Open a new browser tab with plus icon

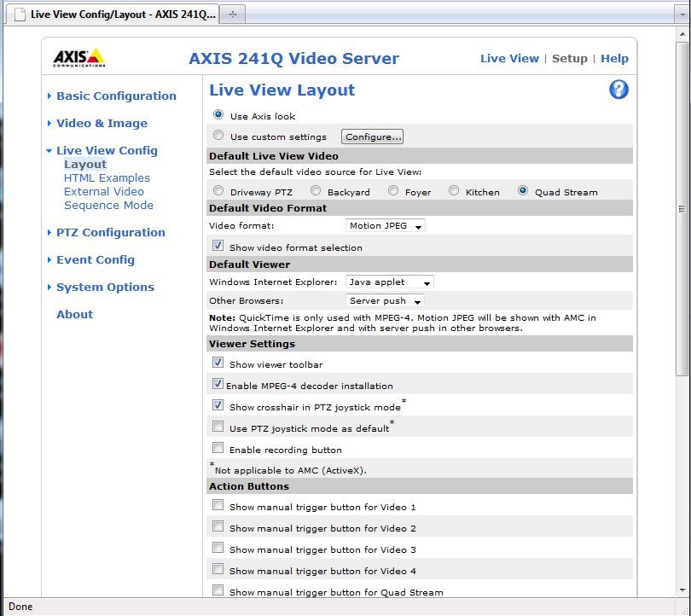[233, 15]
